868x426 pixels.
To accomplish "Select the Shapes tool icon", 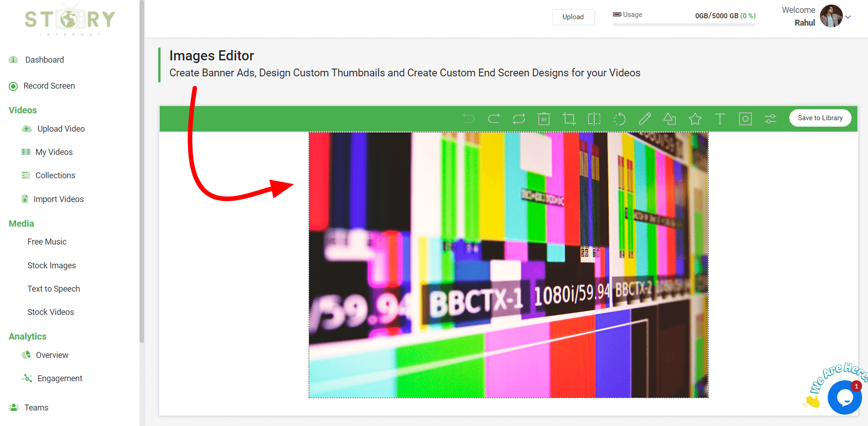I will point(670,119).
